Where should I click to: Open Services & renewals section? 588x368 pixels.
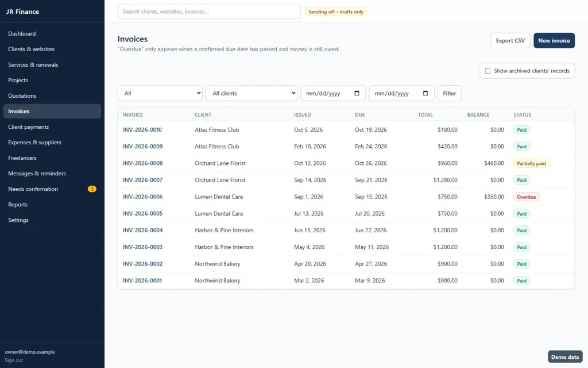(x=52, y=64)
